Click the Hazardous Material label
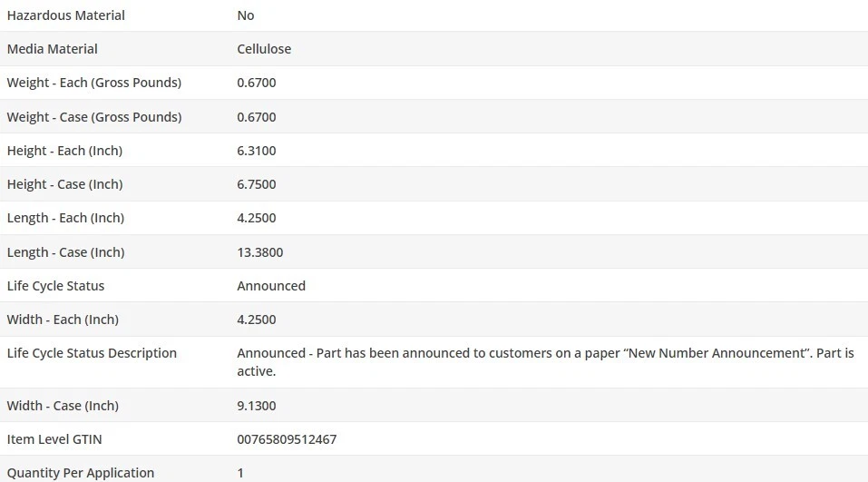 [x=66, y=15]
